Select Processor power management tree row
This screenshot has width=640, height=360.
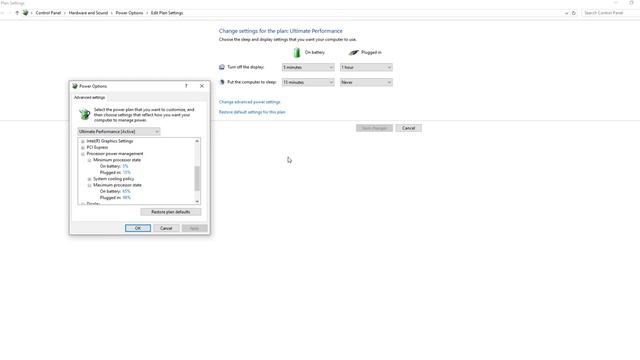pyautogui.click(x=115, y=154)
